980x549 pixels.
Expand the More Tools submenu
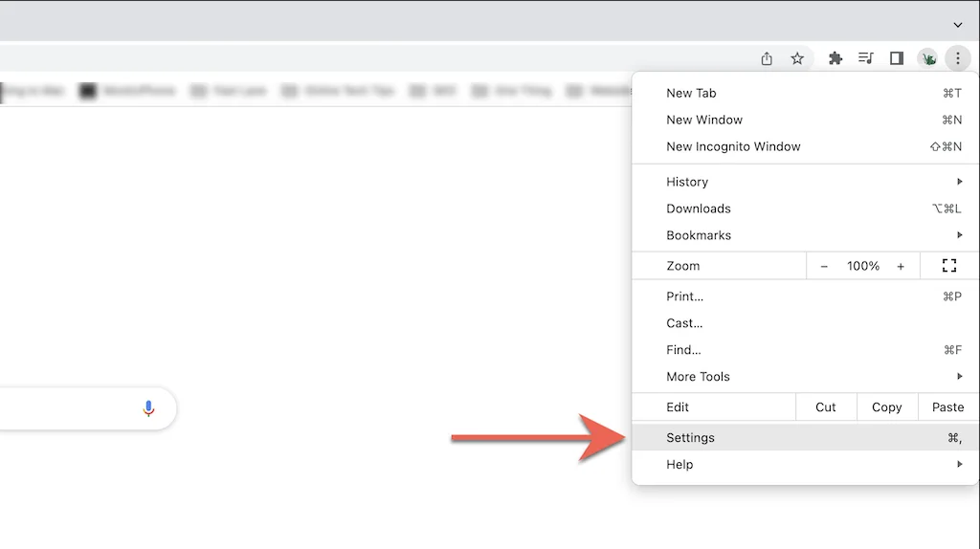tap(805, 377)
